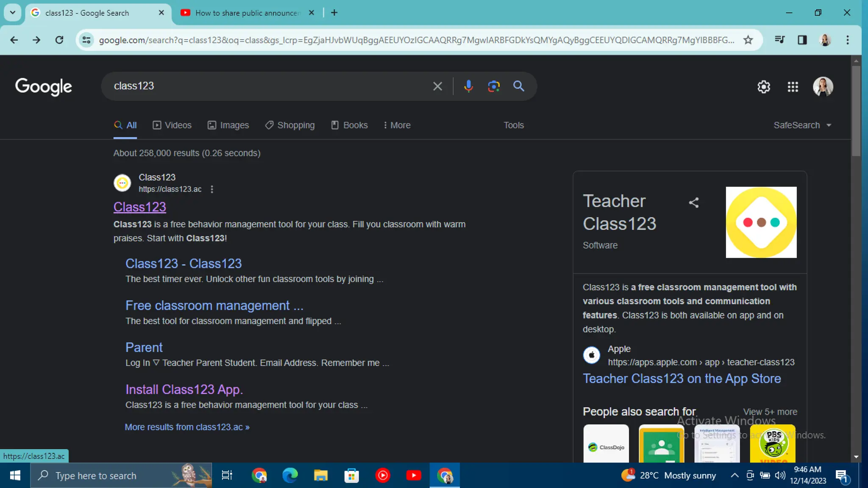Open the Install Class123 App link

(x=184, y=389)
